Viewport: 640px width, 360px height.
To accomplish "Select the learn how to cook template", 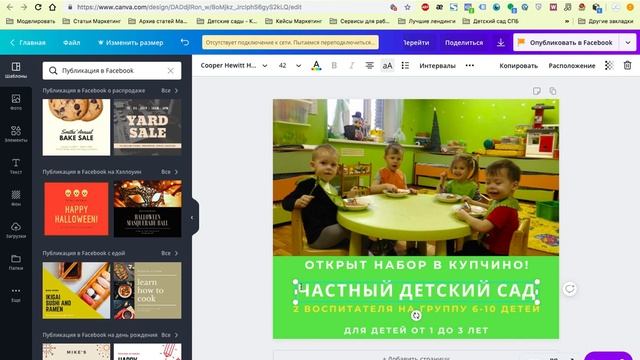I will pos(147,290).
